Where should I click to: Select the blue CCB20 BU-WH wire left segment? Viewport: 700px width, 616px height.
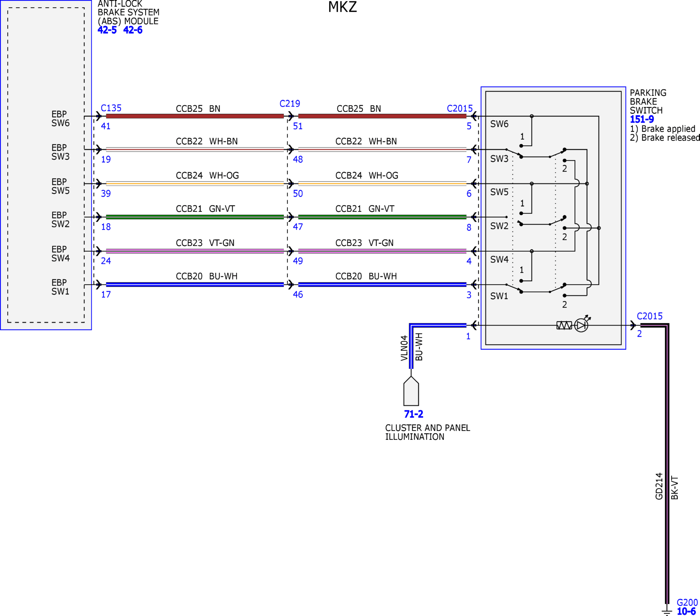tap(195, 285)
